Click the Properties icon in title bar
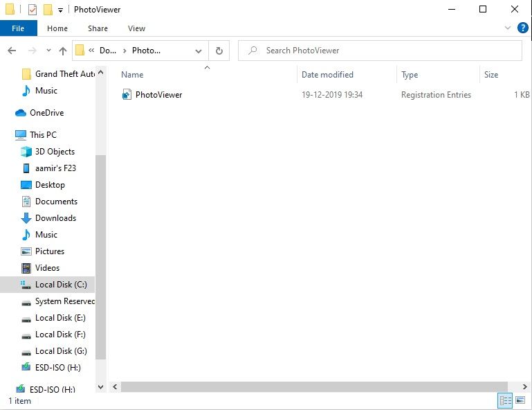Viewport: 532px width, 410px height. coord(33,10)
